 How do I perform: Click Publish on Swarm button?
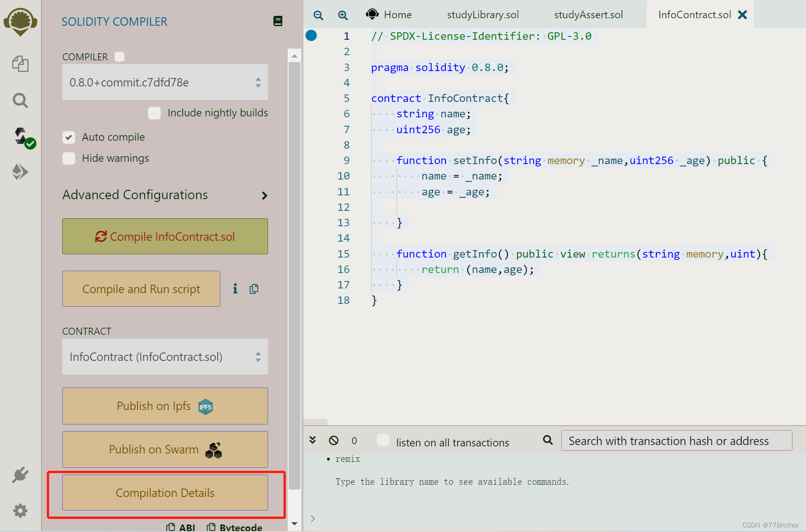click(165, 450)
